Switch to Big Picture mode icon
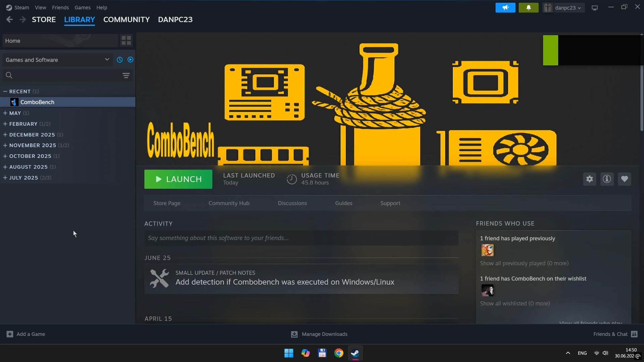This screenshot has width=644, height=362. 595,8
